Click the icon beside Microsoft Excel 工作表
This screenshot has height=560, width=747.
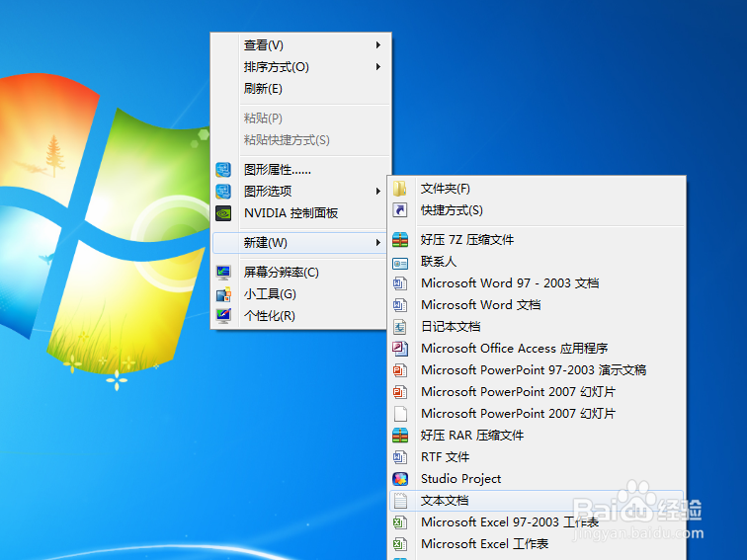click(400, 544)
